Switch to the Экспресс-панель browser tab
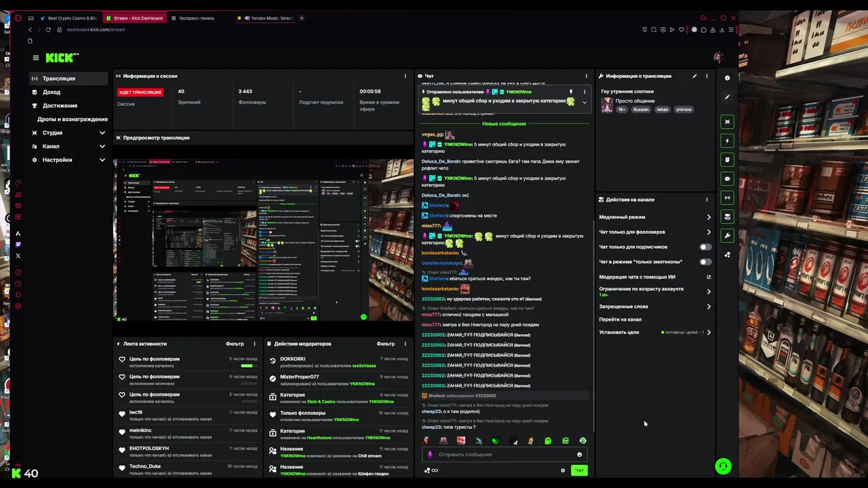The height and width of the screenshot is (488, 868). (x=197, y=18)
